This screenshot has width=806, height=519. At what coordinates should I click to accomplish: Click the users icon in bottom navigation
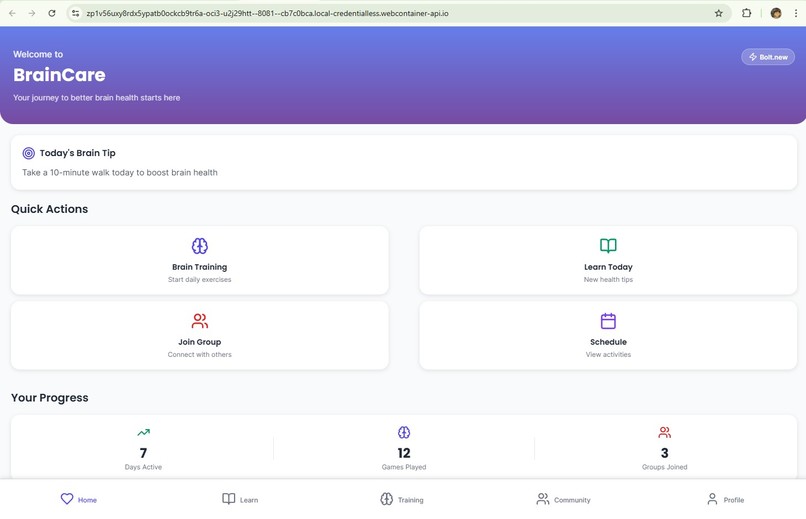(x=543, y=499)
